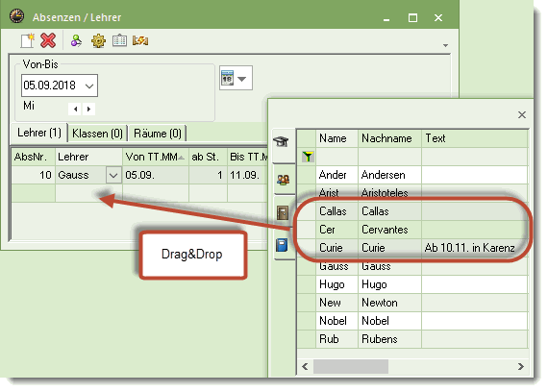The image size is (548, 392).
Task: Click the substitution lightning toolbar icon
Action: (x=140, y=41)
